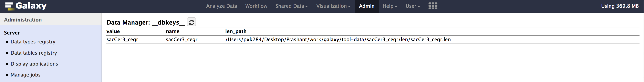Click the value column header

(113, 31)
